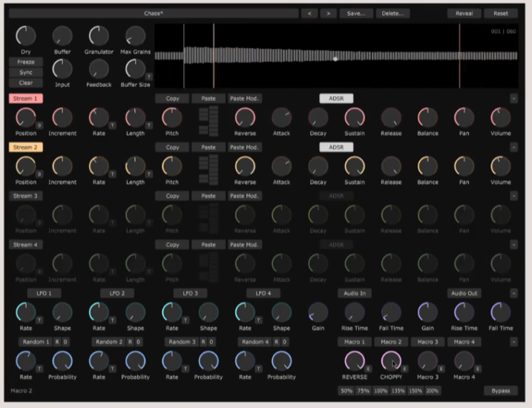Click the LFO 1 Rate knob
Screen dimensions: 532x408
[x=26, y=312]
